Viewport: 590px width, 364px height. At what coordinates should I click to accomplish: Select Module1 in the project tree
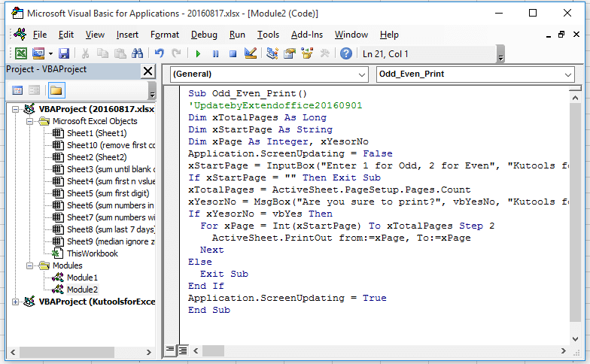tap(82, 278)
